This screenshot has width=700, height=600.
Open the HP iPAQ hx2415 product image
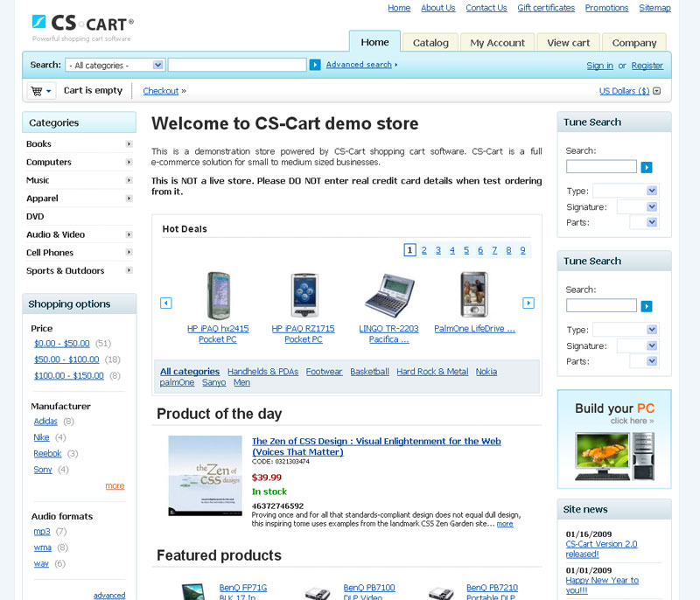pos(218,295)
